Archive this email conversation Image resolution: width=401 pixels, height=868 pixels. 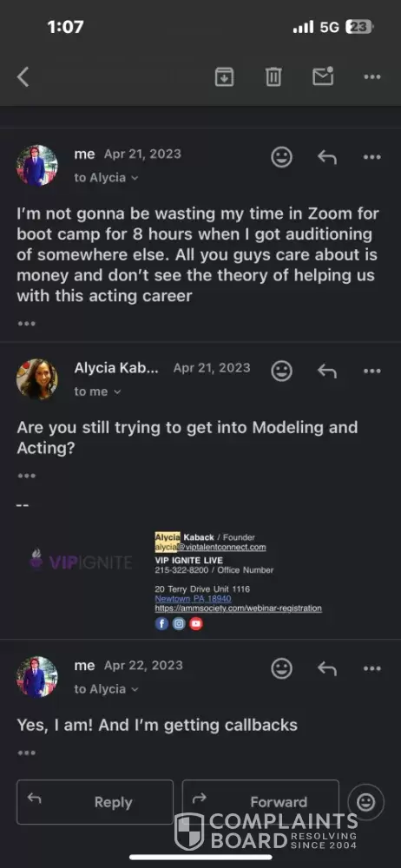coord(224,77)
